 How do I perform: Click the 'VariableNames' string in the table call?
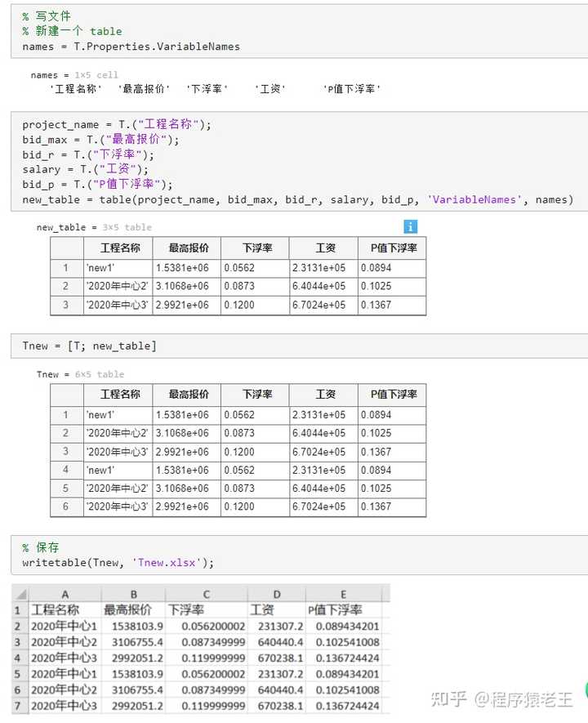tap(474, 199)
